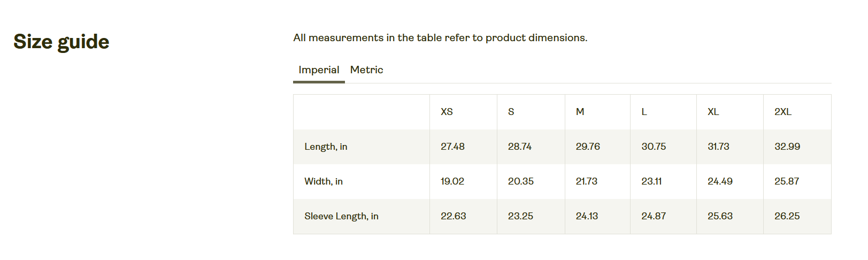The image size is (868, 260).
Task: Select the "Width, in" row label
Action: point(324,181)
